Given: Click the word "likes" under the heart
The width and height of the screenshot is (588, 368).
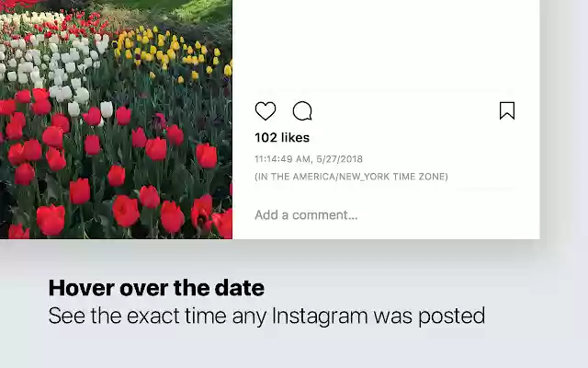Looking at the screenshot, I should (x=295, y=137).
